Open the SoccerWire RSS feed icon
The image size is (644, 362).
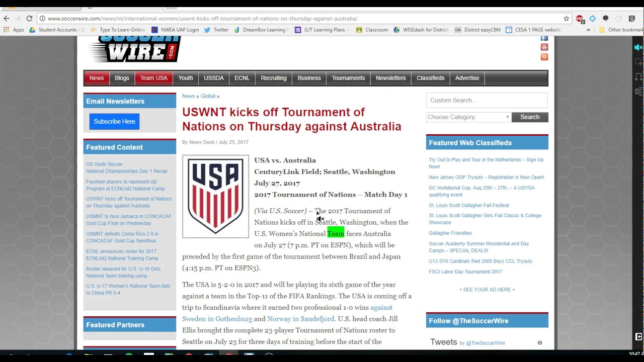(x=544, y=57)
